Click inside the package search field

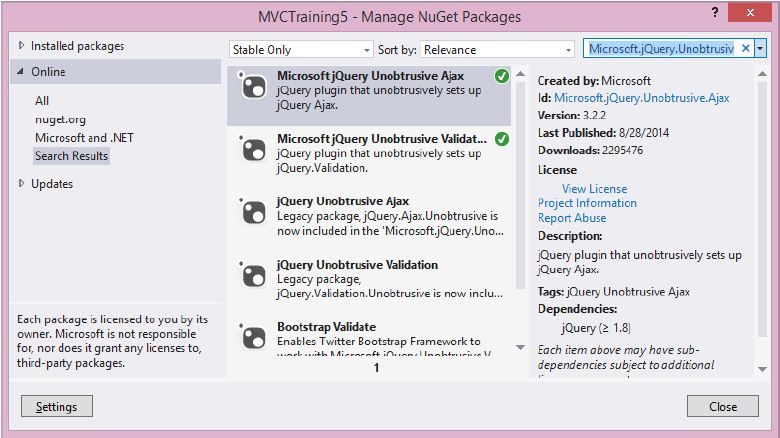pos(661,48)
